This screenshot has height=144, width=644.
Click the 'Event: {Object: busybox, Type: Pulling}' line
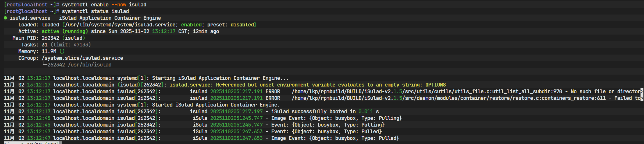[x=328, y=125]
